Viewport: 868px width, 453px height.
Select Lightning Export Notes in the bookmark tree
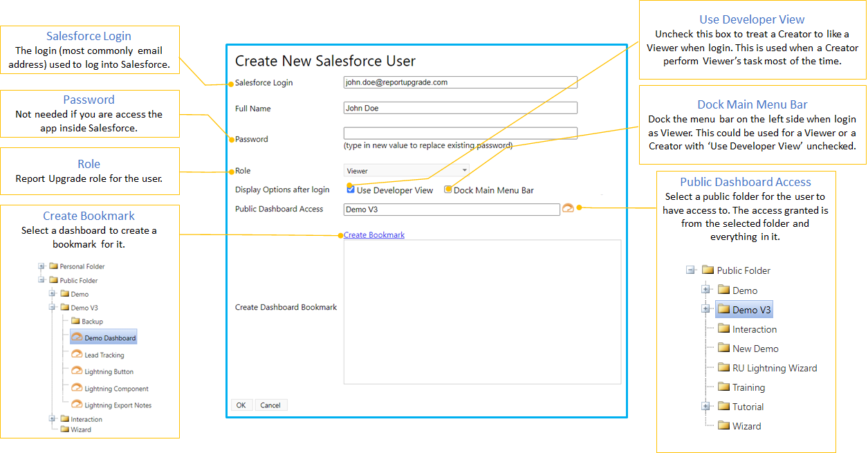click(x=118, y=405)
